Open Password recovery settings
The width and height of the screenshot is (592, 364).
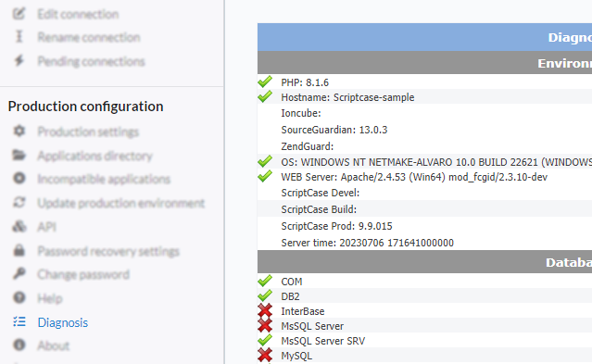tap(108, 251)
